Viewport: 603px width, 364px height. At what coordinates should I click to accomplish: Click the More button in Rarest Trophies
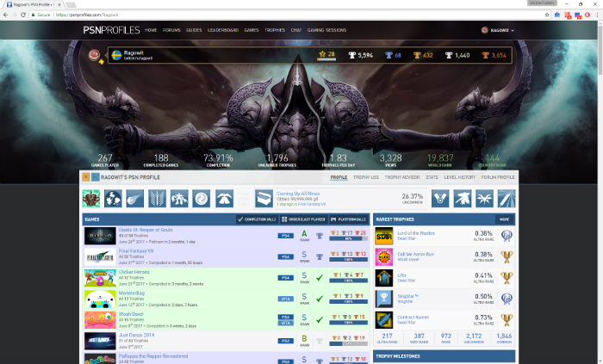click(x=505, y=219)
